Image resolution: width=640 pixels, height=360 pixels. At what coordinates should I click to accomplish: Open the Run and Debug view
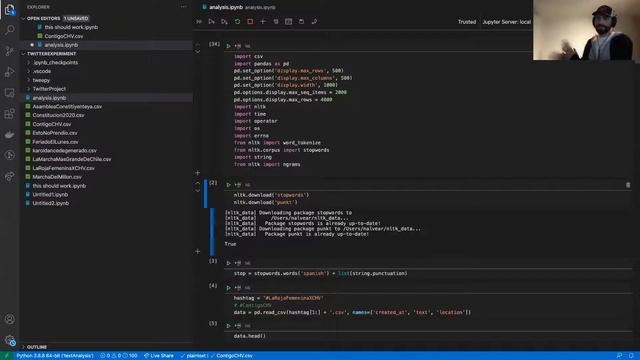tap(9, 72)
